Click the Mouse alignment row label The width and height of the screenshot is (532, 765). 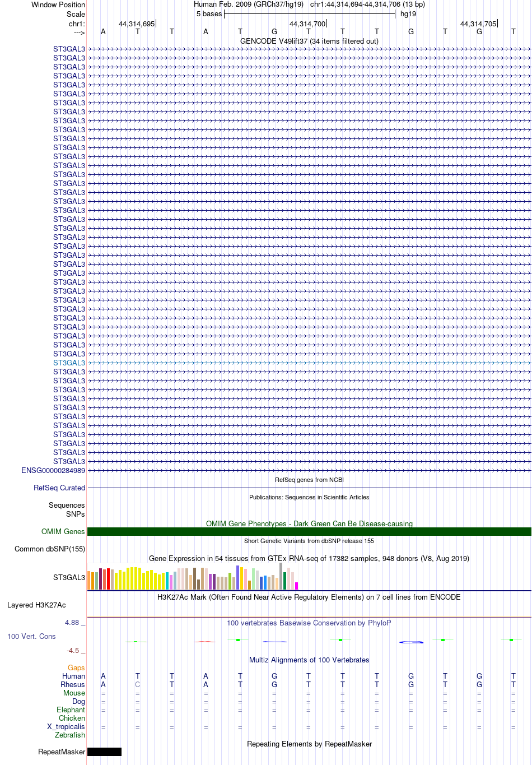pyautogui.click(x=74, y=693)
